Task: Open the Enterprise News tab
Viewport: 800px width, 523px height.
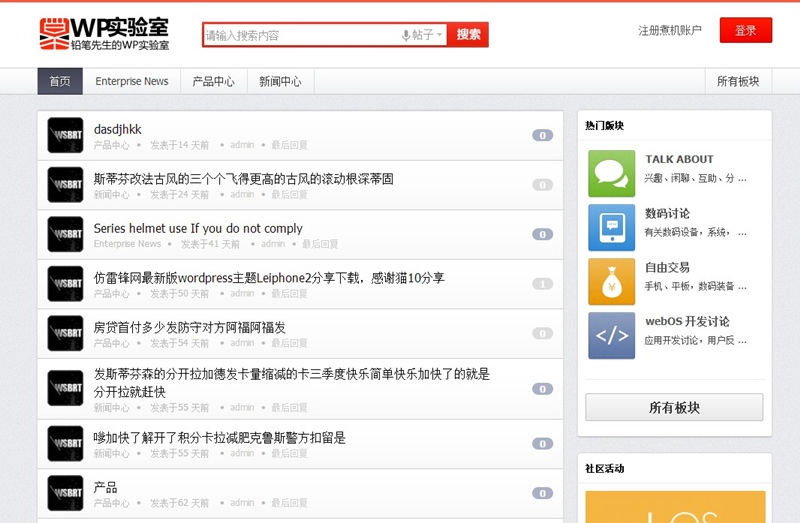Action: [x=132, y=82]
